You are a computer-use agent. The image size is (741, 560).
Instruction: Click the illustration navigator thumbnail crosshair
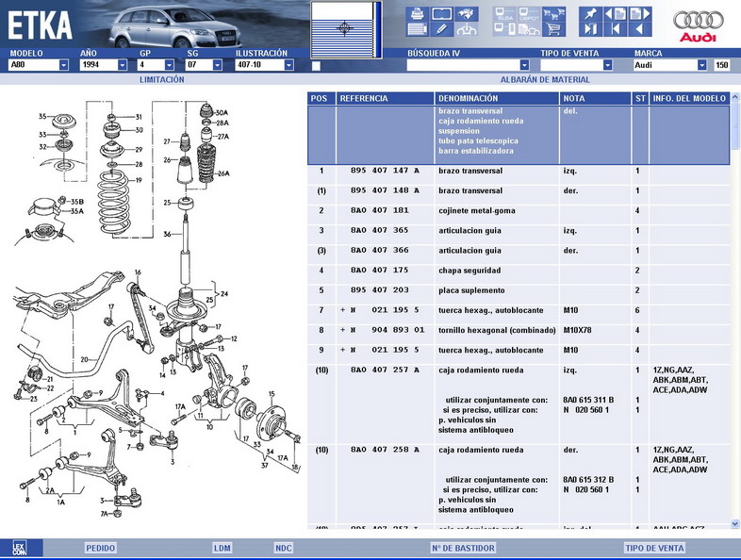pyautogui.click(x=344, y=28)
